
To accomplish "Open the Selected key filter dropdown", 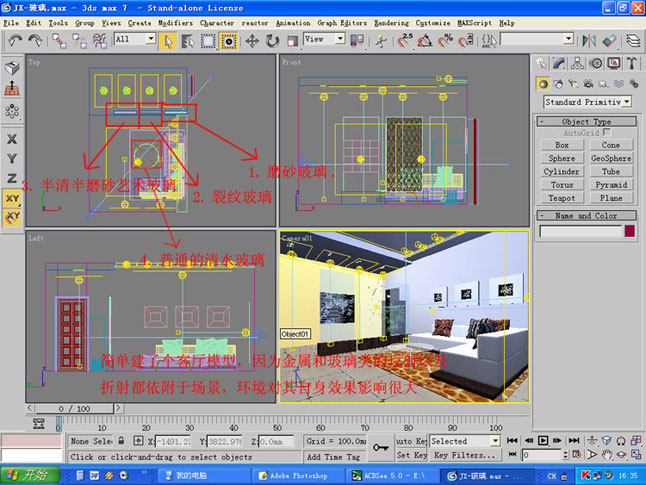I will pyautogui.click(x=465, y=441).
